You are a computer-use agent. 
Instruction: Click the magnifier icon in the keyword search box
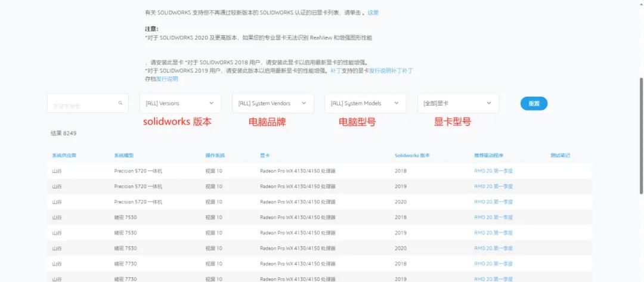coord(120,103)
